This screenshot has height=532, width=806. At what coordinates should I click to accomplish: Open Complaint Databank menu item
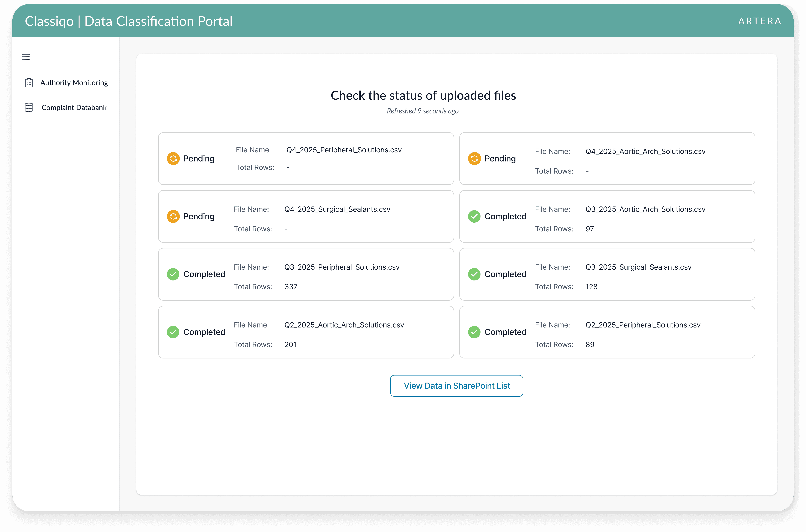pos(74,108)
